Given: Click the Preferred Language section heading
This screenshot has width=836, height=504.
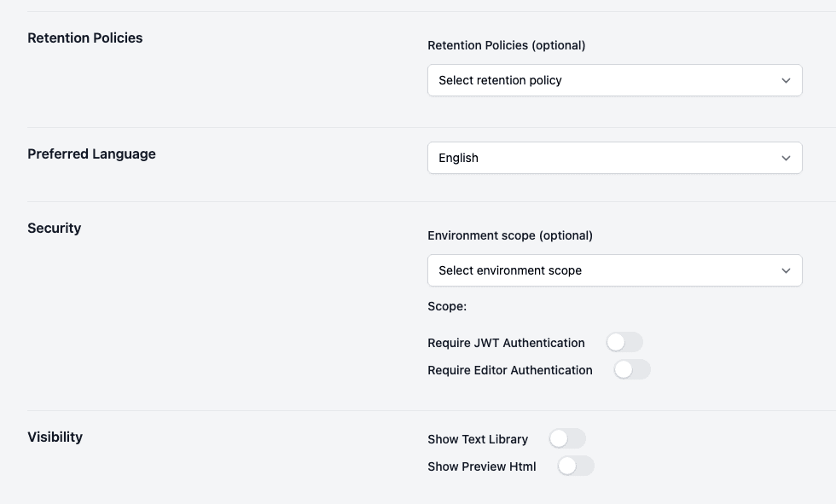Looking at the screenshot, I should (92, 154).
